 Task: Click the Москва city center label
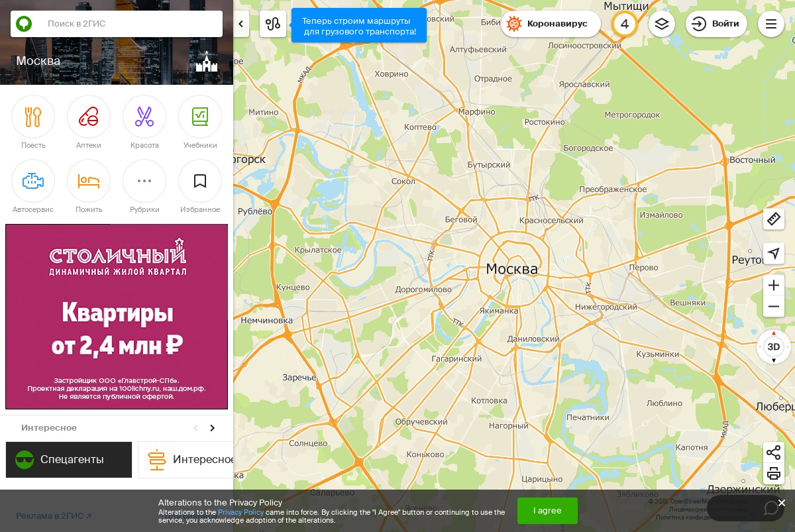click(x=512, y=269)
